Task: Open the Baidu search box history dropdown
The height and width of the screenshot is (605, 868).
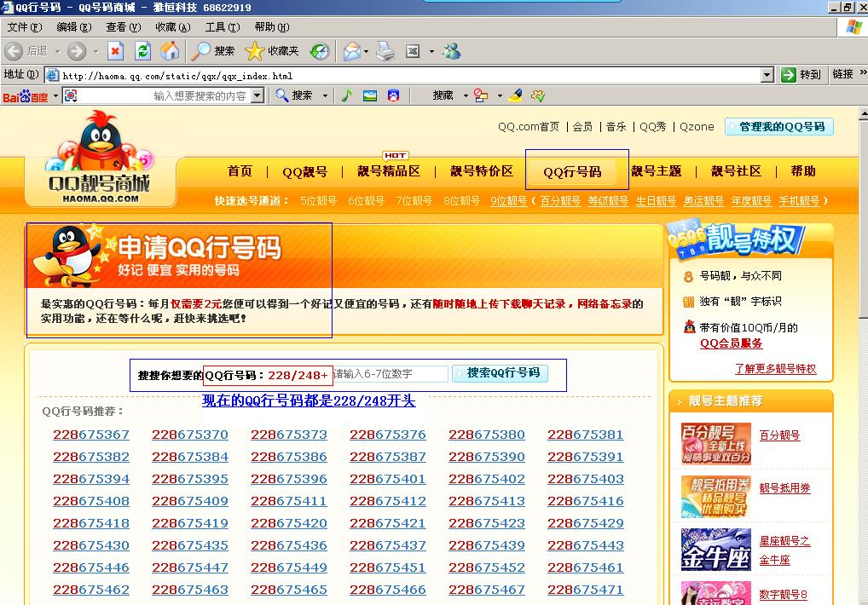Action: coord(256,95)
